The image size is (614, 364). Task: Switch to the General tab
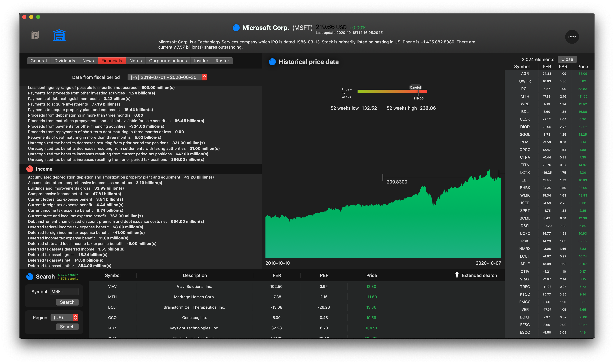tap(39, 61)
